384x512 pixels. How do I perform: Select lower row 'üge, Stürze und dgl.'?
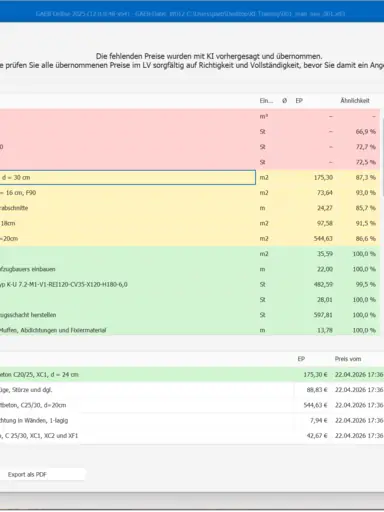(x=192, y=390)
